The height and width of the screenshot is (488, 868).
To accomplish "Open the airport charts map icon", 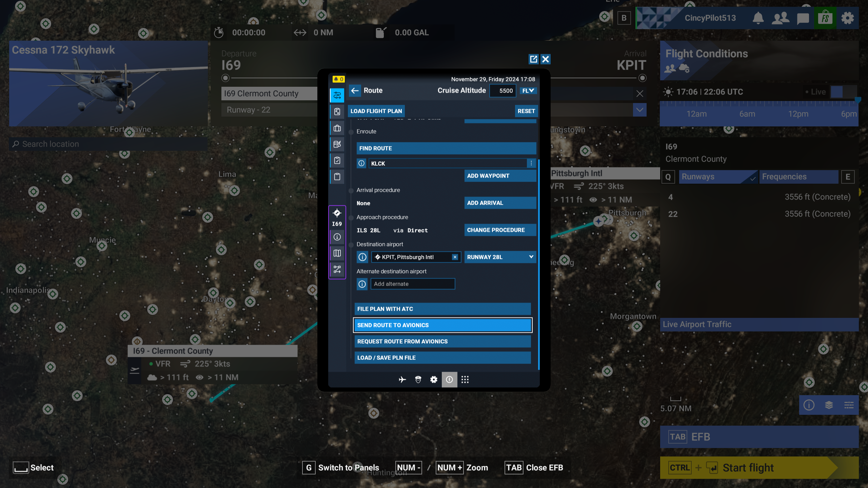I will coord(337,253).
